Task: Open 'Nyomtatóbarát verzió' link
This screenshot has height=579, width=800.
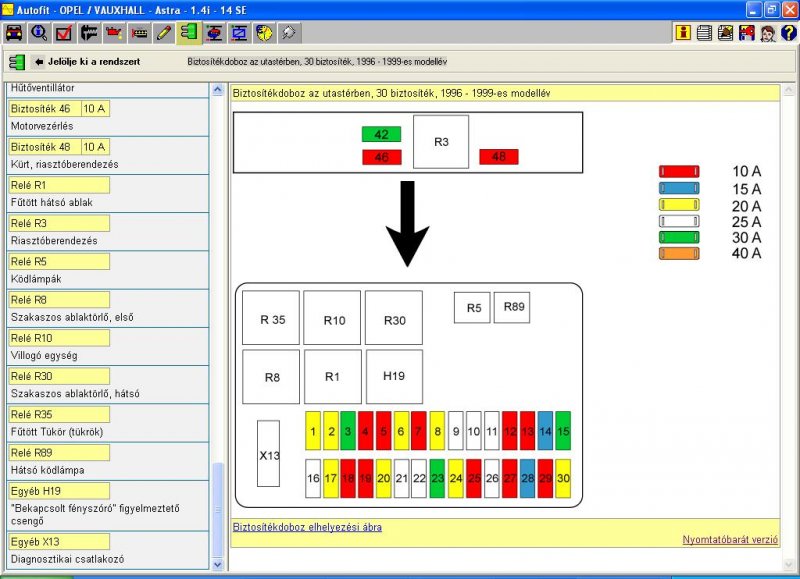Action: pos(730,540)
